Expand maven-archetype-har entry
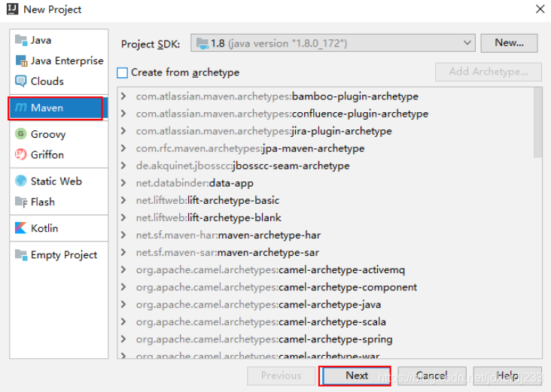The width and height of the screenshot is (551, 392). [123, 235]
